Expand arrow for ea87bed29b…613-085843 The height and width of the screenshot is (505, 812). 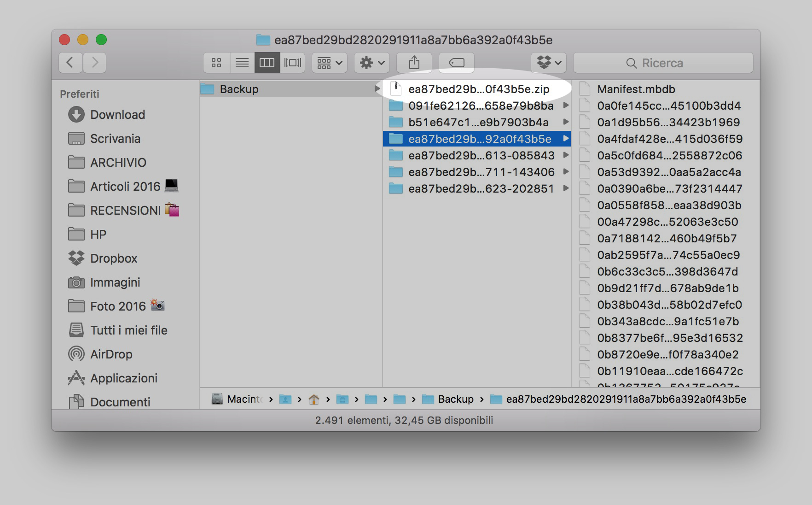[566, 155]
